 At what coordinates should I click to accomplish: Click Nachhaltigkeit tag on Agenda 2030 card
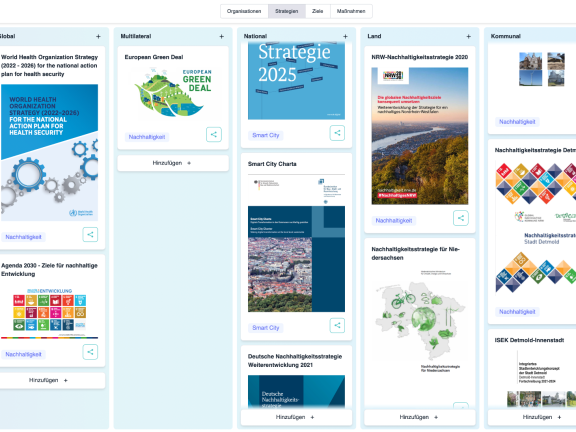[x=24, y=354]
